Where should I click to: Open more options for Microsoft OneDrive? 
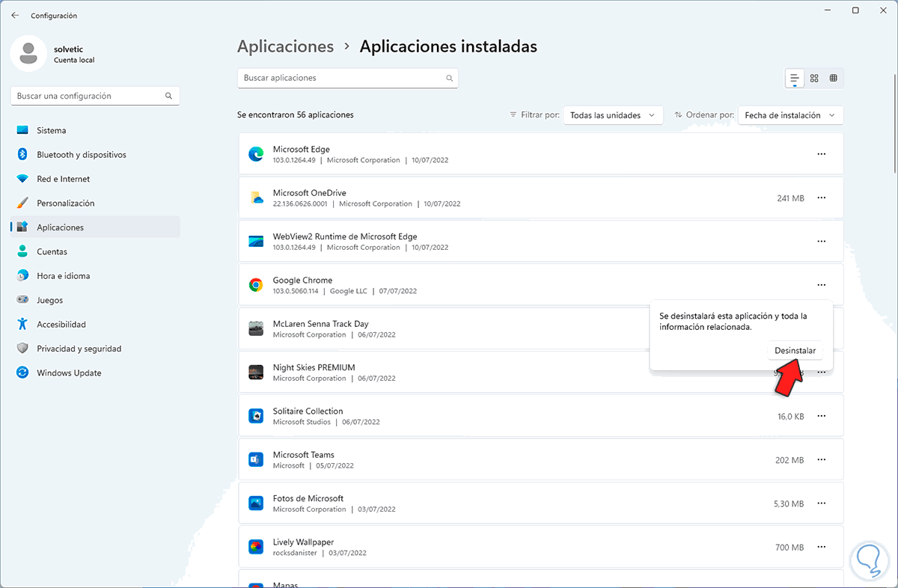(821, 198)
